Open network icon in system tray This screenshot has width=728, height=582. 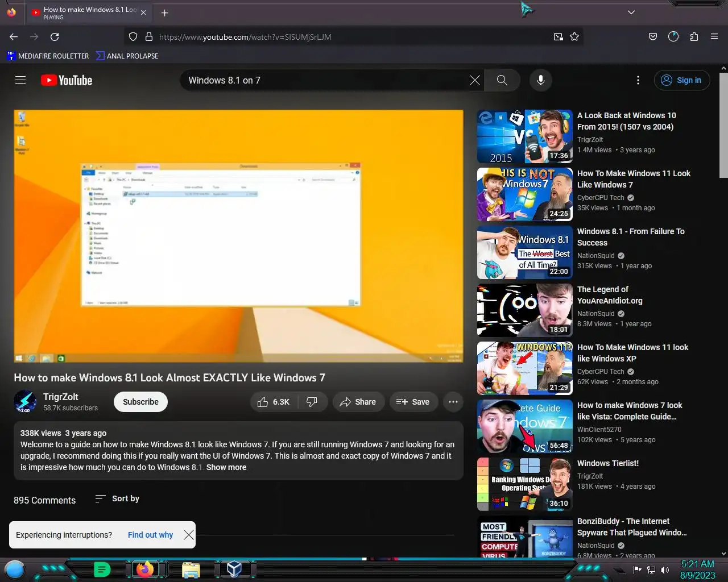click(x=651, y=570)
